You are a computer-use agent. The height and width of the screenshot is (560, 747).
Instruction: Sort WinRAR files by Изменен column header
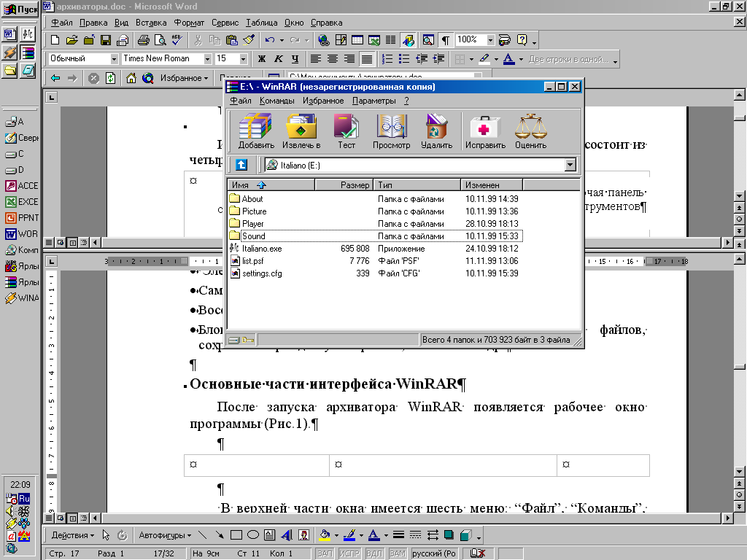point(492,184)
